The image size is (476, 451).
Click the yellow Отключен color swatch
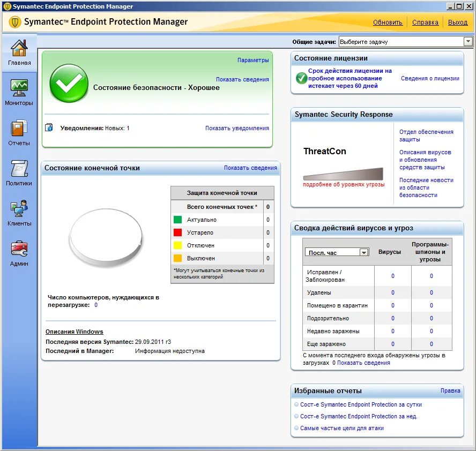(x=177, y=245)
